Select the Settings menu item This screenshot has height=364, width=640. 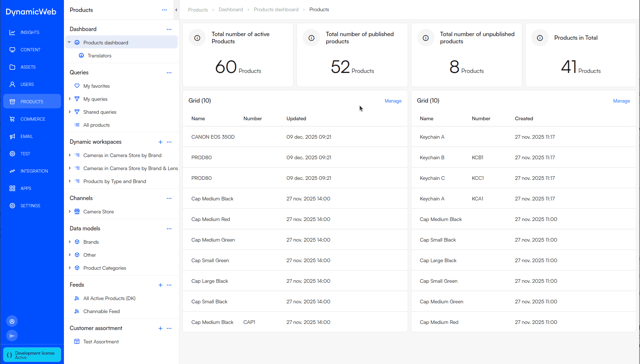click(30, 206)
